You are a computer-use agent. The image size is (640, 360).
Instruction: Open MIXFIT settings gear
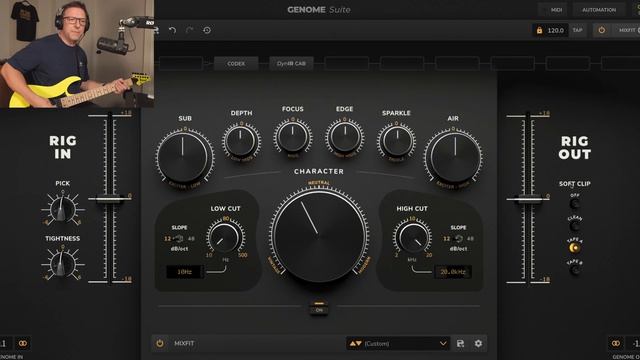click(x=478, y=344)
